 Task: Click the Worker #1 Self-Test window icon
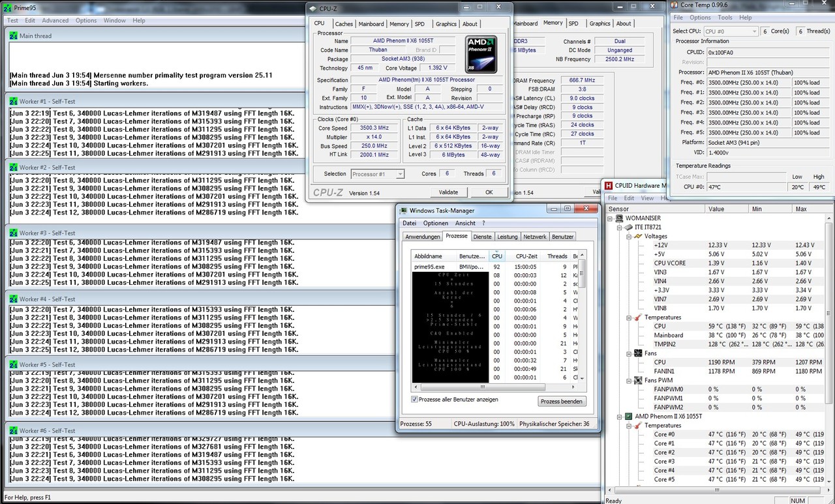click(x=13, y=102)
